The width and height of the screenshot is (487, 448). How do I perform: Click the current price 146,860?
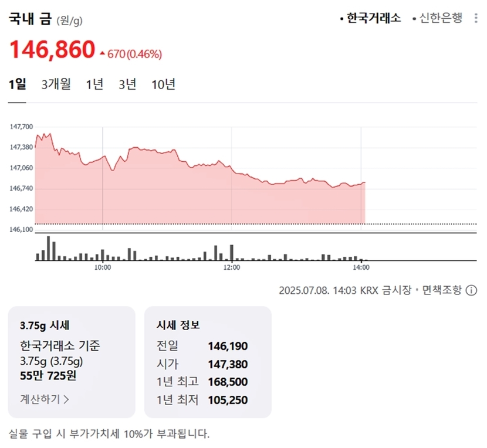52,49
